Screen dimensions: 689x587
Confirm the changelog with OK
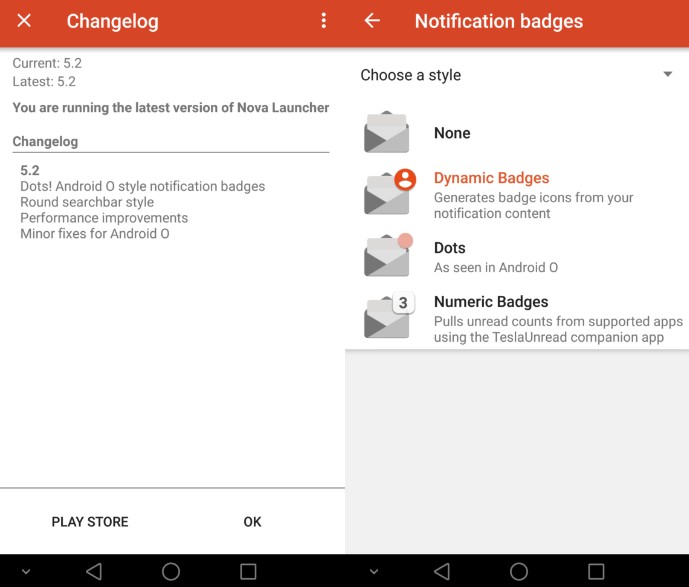(x=252, y=522)
